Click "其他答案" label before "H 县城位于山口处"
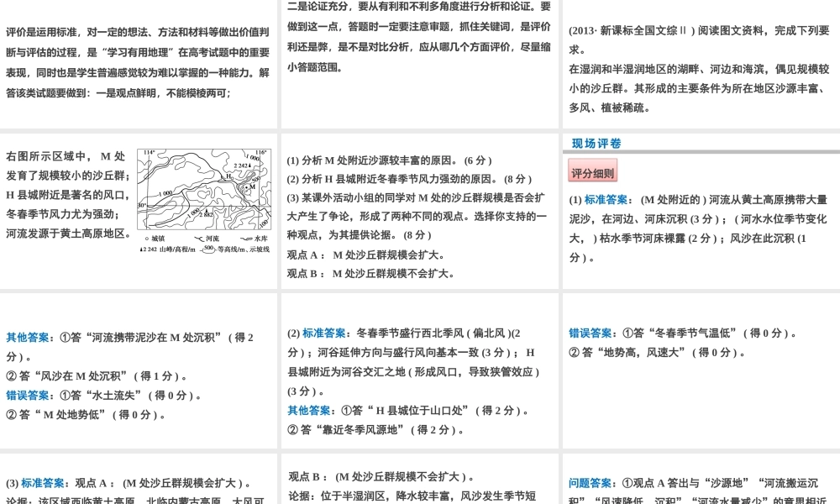 click(x=309, y=410)
